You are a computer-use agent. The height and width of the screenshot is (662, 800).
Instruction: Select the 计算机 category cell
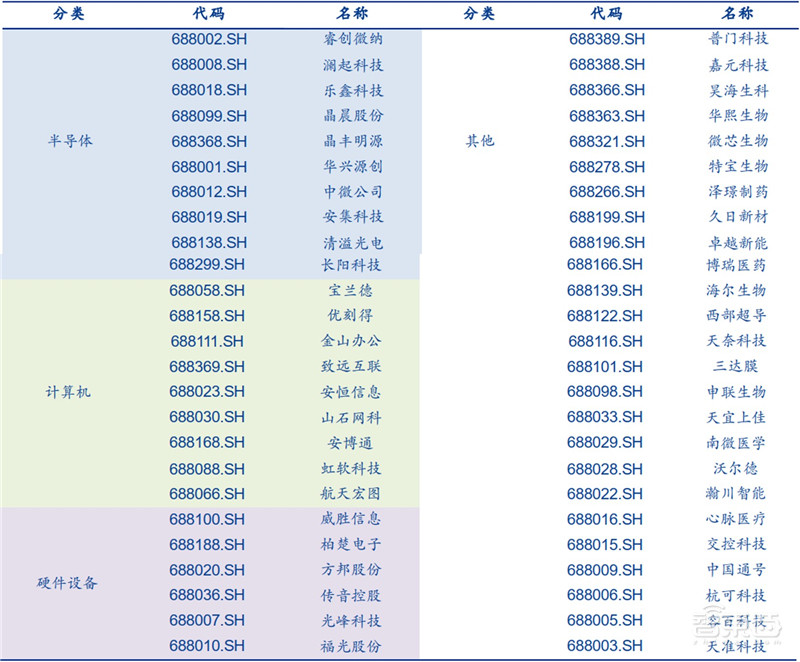(69, 392)
